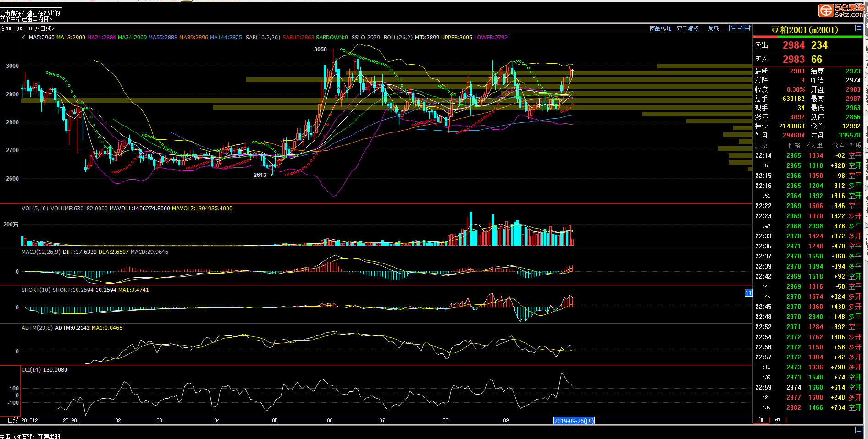Click the 结算 value 2973

[853, 71]
